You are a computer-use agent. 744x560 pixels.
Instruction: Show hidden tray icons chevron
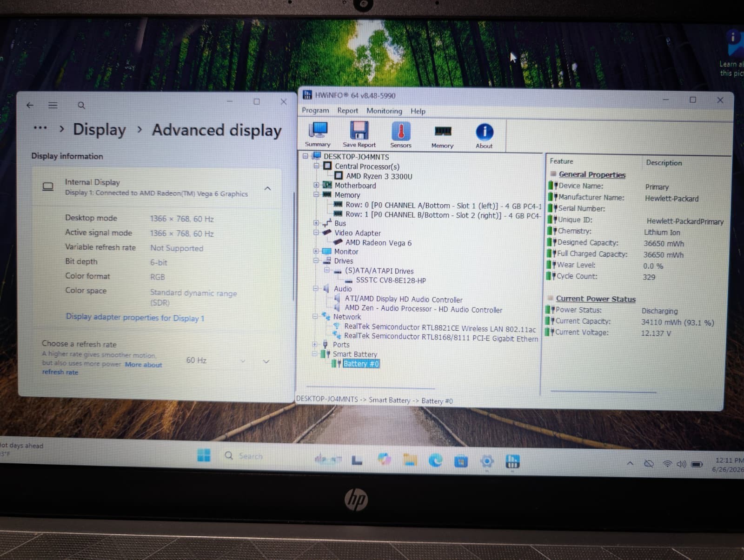[x=630, y=463]
